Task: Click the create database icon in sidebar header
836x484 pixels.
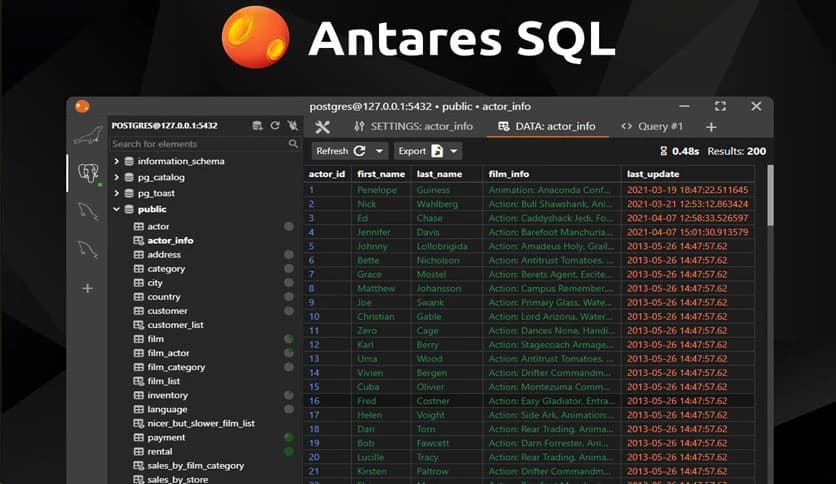Action: 257,126
